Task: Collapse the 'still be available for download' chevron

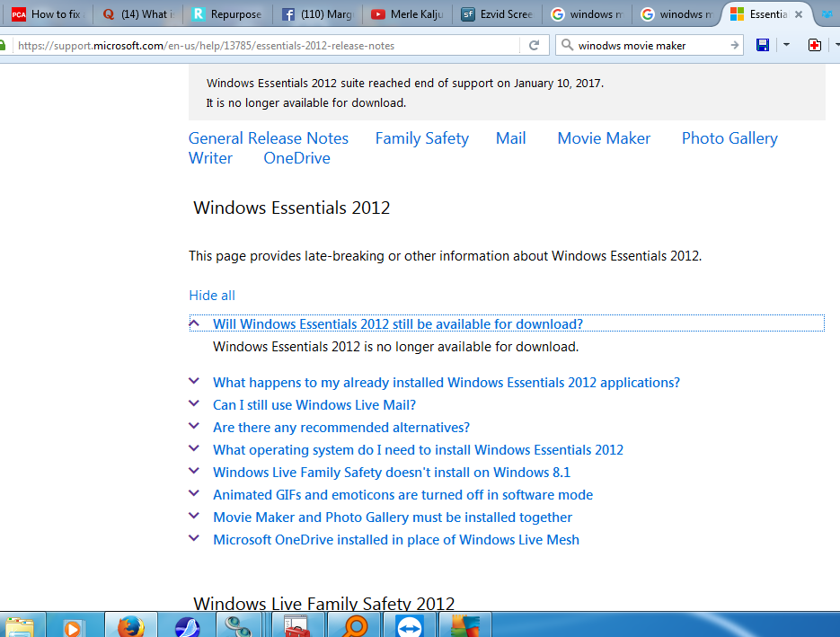Action: click(x=194, y=323)
